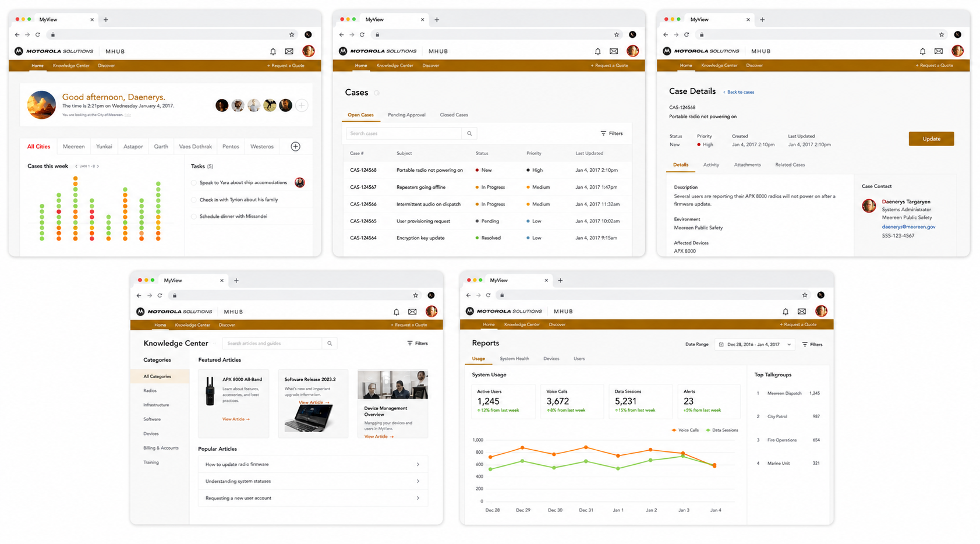Click Back to cases link
The width and height of the screenshot is (980, 544).
pos(739,92)
